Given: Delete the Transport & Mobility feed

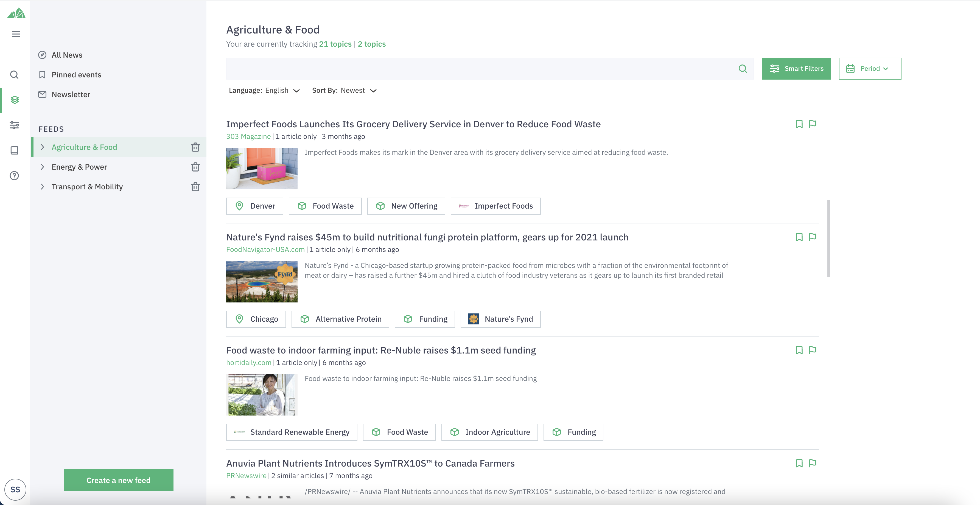Looking at the screenshot, I should coord(195,187).
